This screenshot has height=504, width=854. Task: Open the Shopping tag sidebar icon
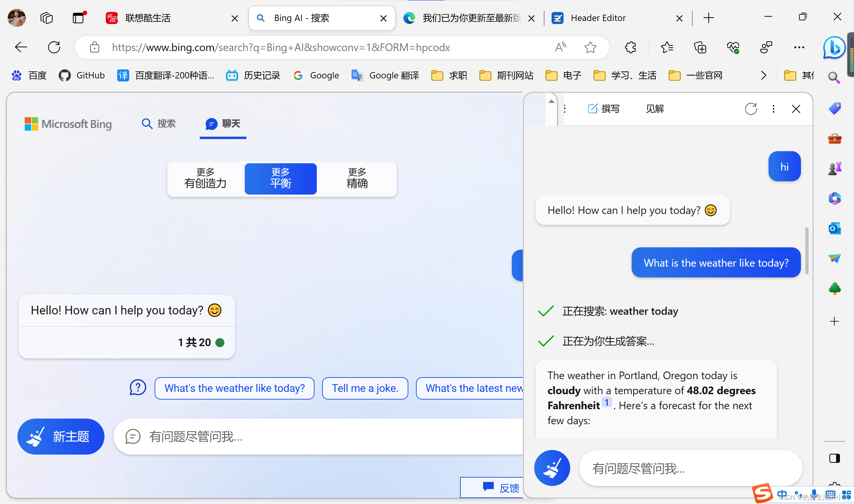click(x=835, y=108)
